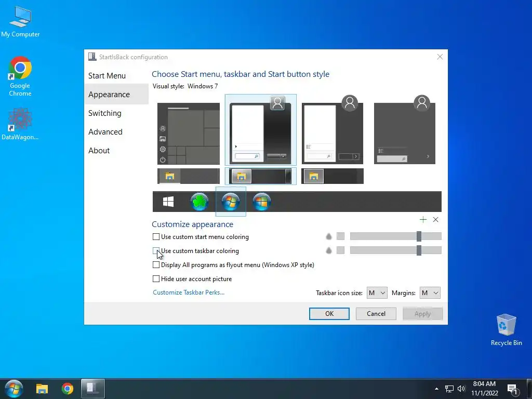Click the StartIsBack title bar icon
The width and height of the screenshot is (532, 399).
click(92, 57)
